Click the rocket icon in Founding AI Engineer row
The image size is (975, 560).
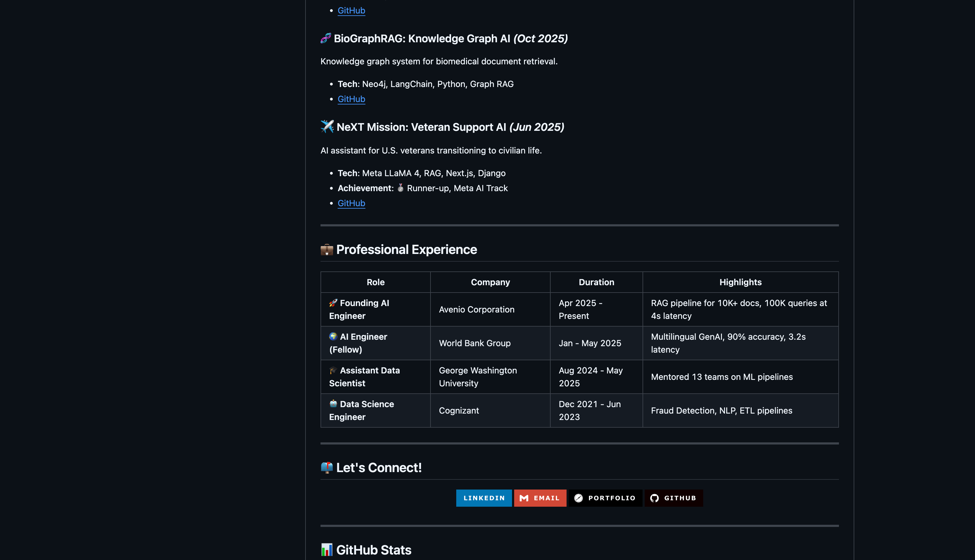pyautogui.click(x=333, y=303)
